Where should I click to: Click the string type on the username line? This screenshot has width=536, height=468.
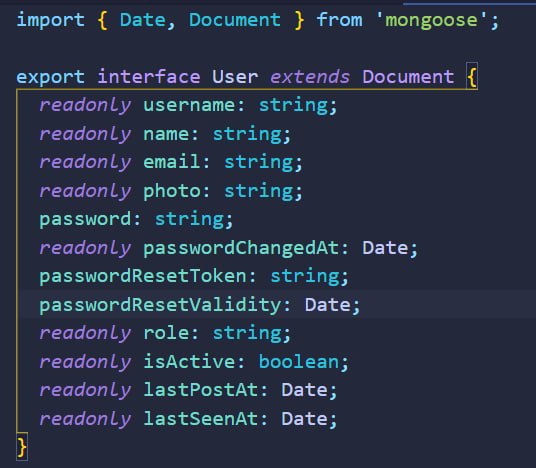(x=293, y=106)
